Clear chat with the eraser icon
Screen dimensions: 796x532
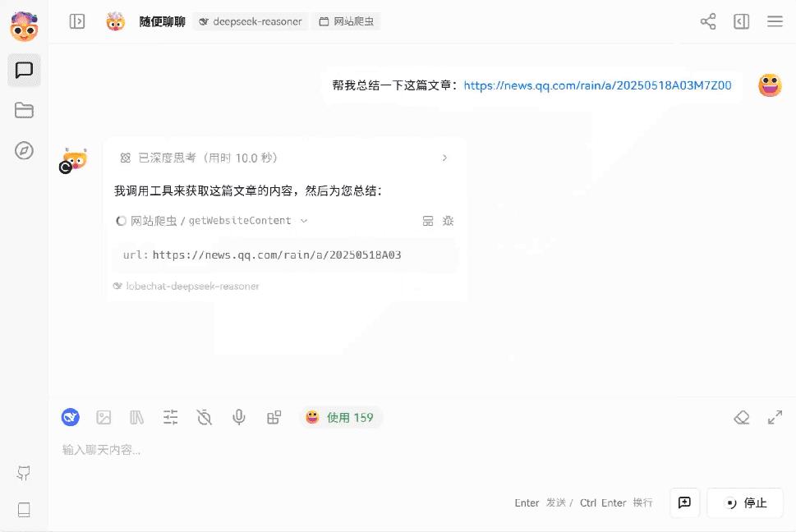click(741, 417)
